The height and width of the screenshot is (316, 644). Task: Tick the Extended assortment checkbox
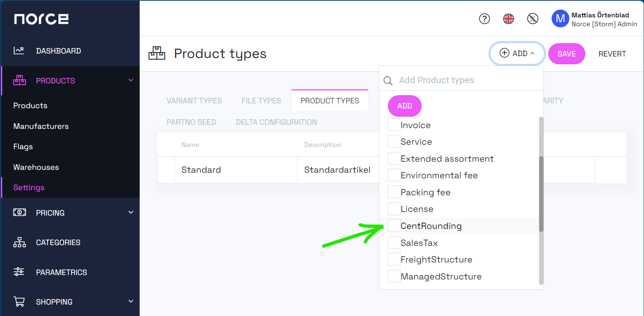(x=394, y=158)
